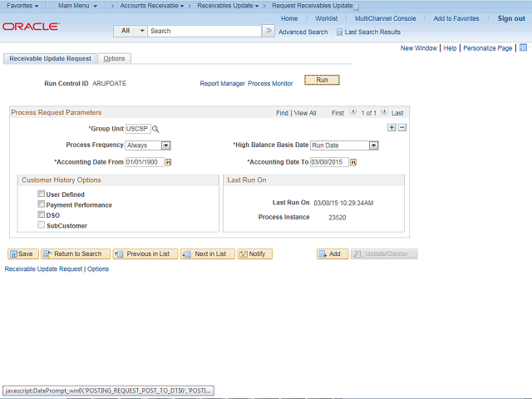Submit search with double-arrow button
532x399 pixels.
(268, 31)
